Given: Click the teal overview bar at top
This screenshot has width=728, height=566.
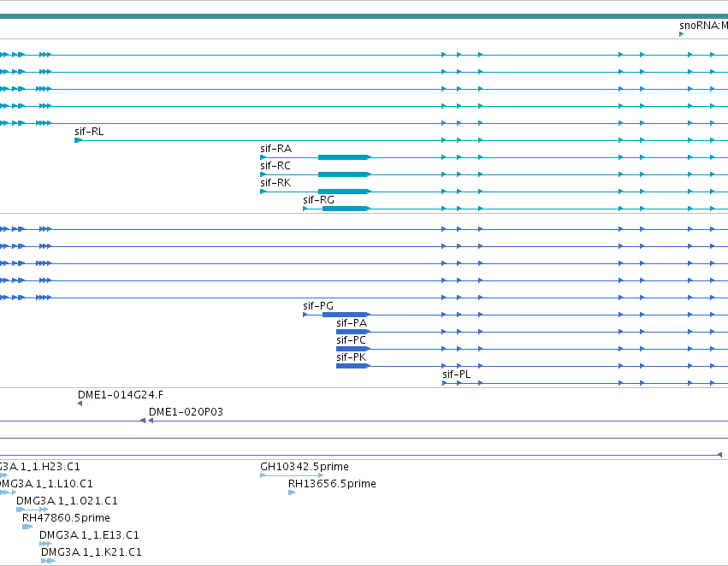Looking at the screenshot, I should coord(364,17).
